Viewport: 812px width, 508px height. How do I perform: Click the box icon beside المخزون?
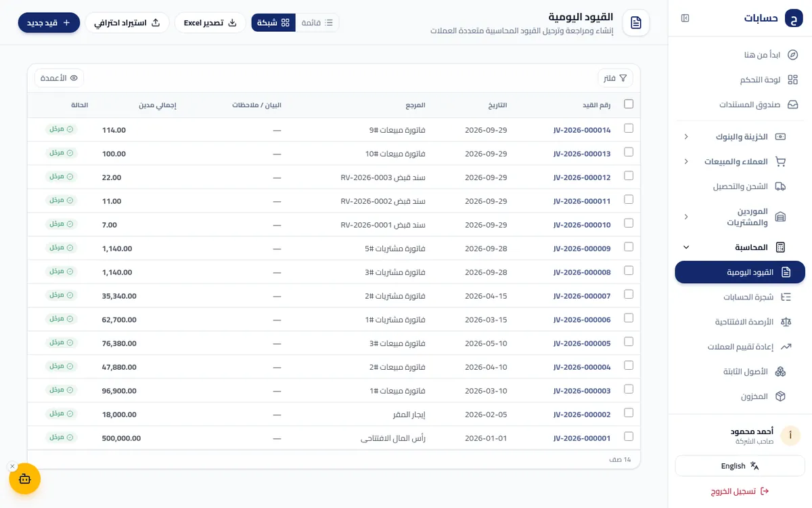pyautogui.click(x=780, y=396)
